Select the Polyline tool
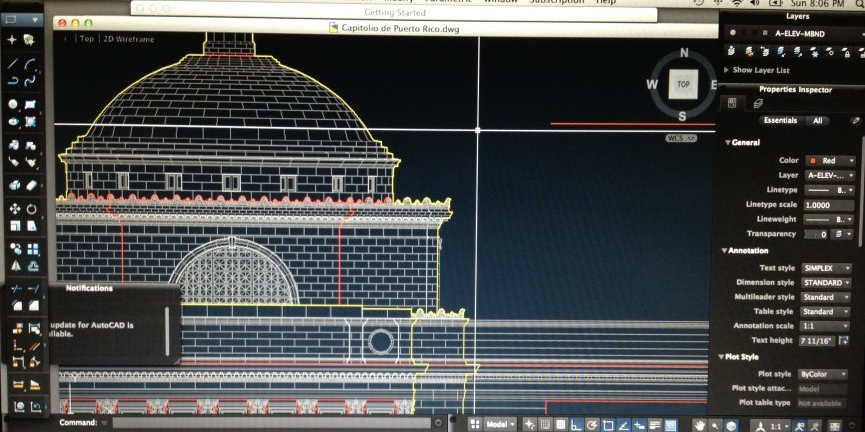Viewport: 865px width, 432px height. tap(13, 81)
